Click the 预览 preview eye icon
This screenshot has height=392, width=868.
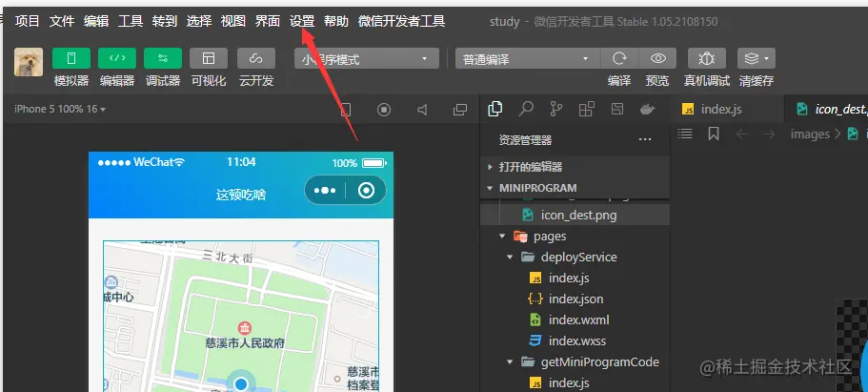click(x=657, y=58)
